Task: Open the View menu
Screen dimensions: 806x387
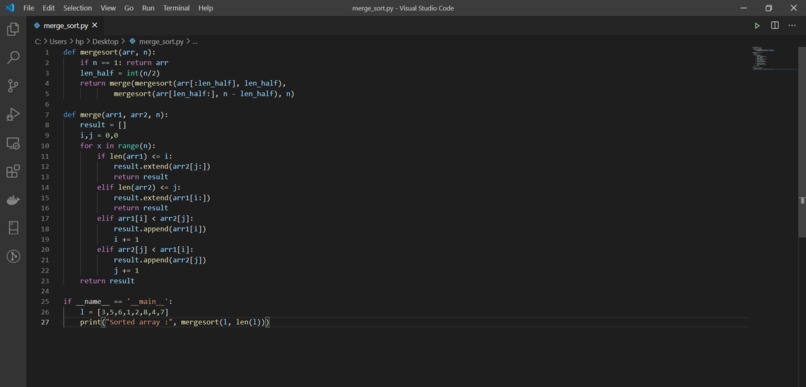Action: pos(108,8)
